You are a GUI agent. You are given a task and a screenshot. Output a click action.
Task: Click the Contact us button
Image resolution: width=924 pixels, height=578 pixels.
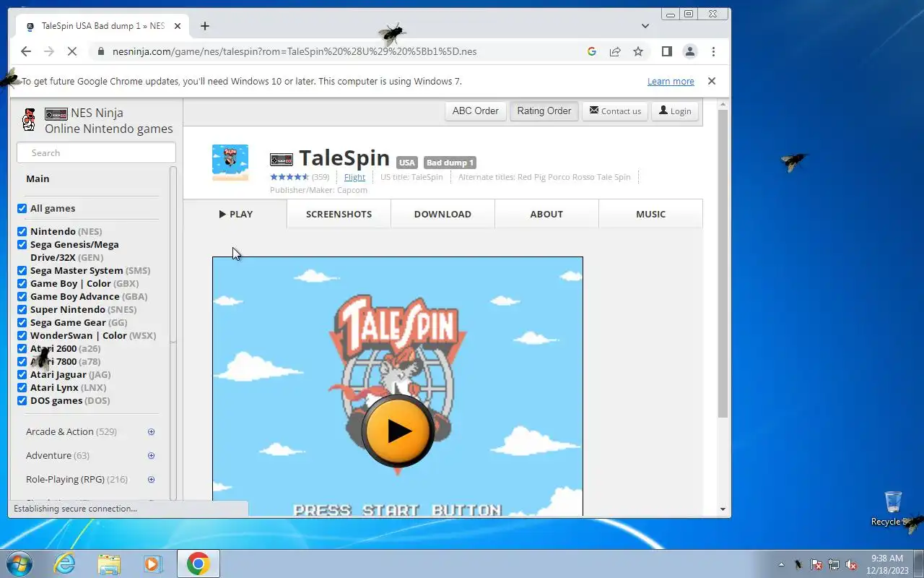point(615,111)
